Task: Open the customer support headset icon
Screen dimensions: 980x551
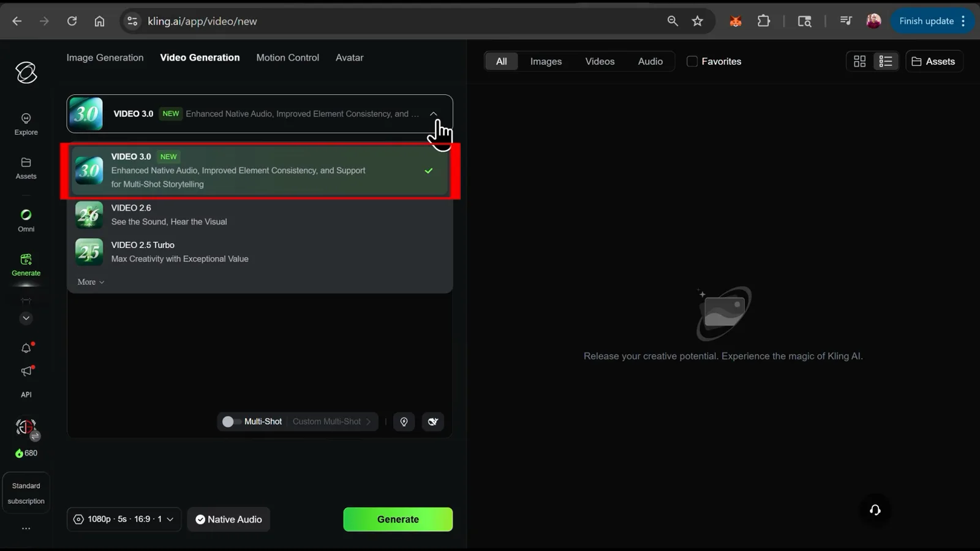Action: (x=875, y=510)
